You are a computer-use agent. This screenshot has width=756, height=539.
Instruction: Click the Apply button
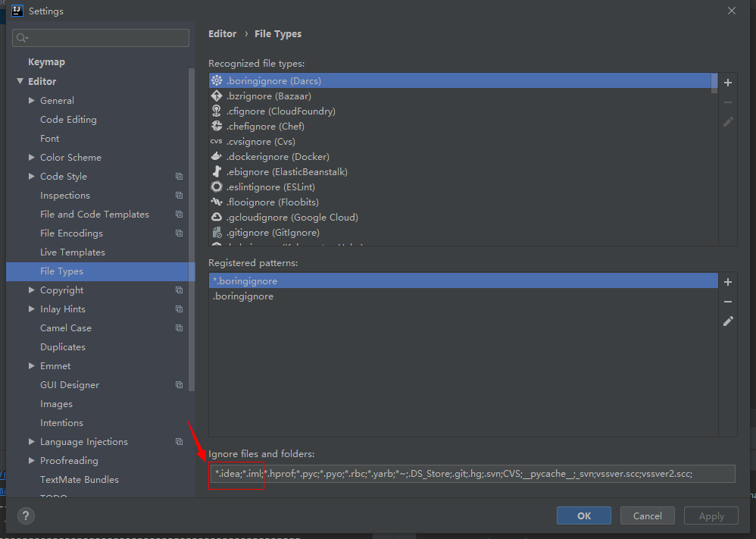[711, 515]
